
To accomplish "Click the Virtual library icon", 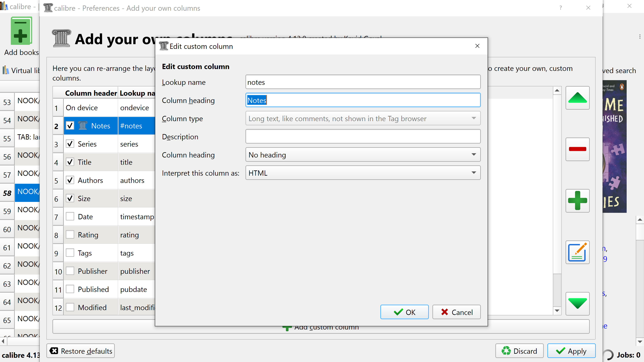I will [5, 70].
